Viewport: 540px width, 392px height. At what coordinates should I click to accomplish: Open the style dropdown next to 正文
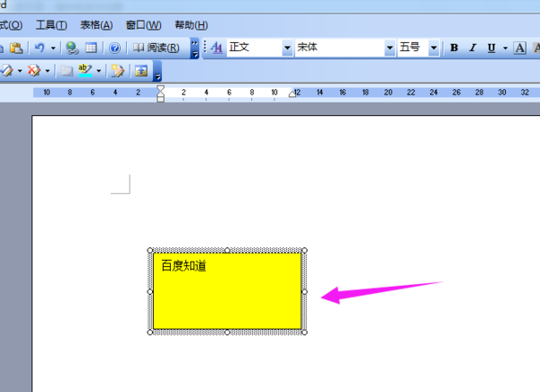tap(287, 48)
